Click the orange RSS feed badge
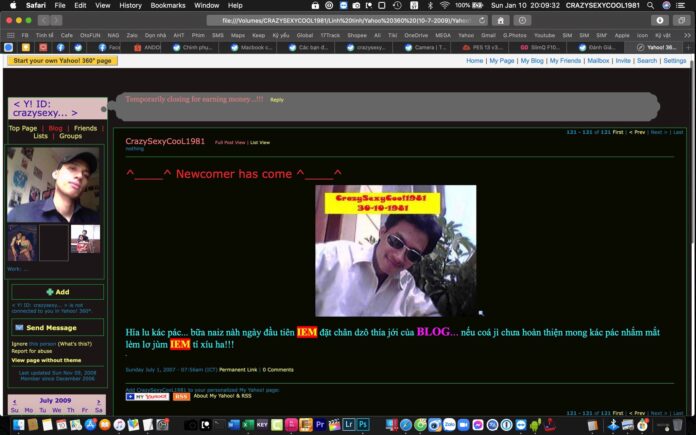The height and width of the screenshot is (435, 696). (182, 396)
